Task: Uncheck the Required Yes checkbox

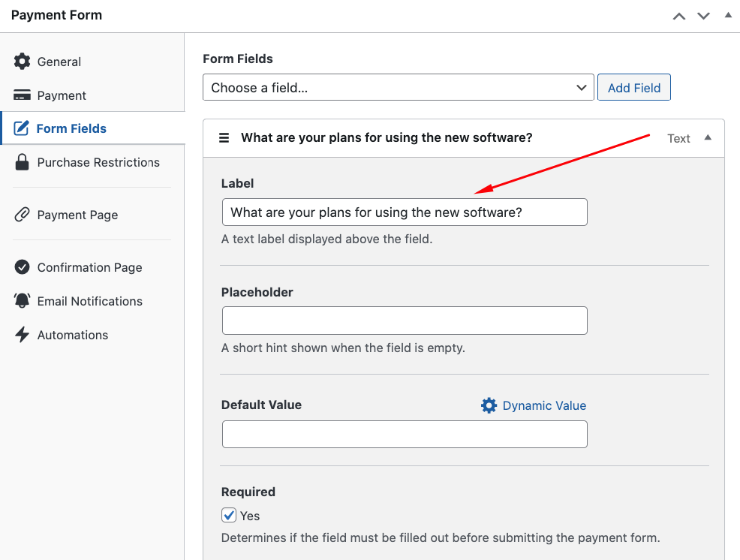Action: pos(229,516)
